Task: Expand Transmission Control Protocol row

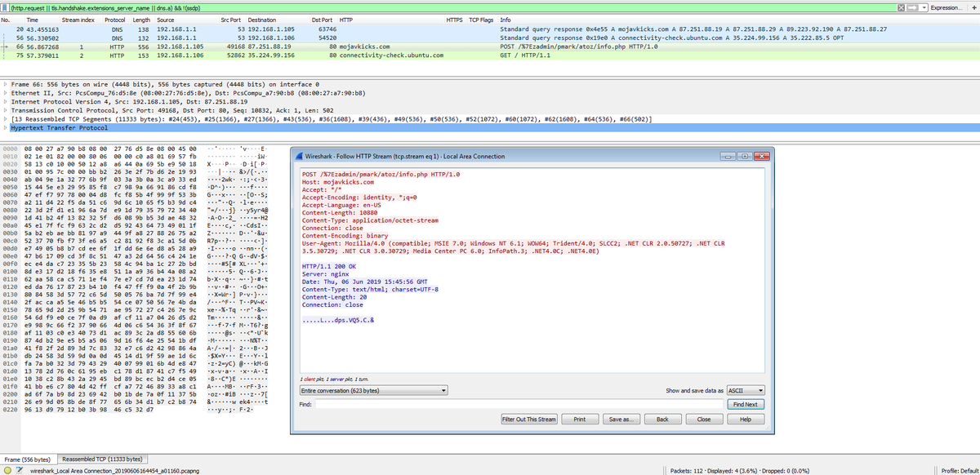Action: point(7,111)
